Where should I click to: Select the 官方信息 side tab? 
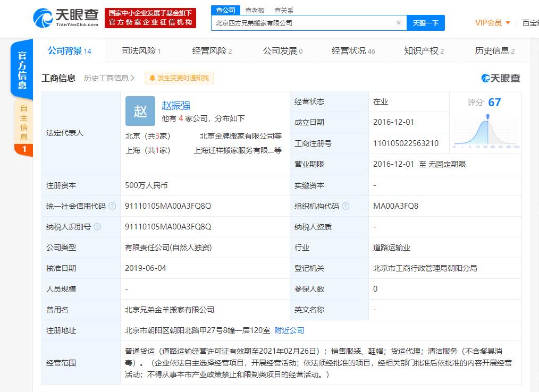[22, 70]
